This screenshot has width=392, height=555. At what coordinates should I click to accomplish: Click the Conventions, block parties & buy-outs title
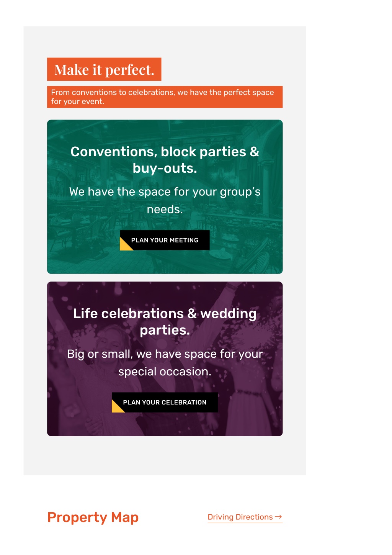click(165, 160)
